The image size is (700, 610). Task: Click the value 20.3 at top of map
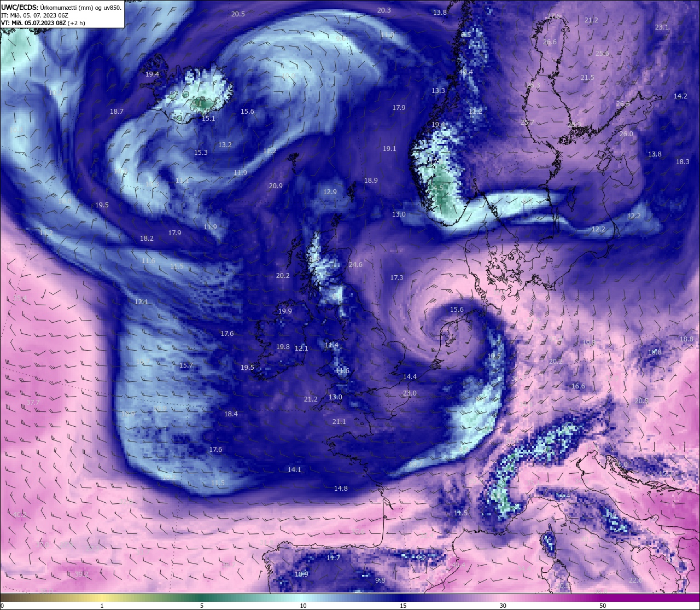pyautogui.click(x=384, y=10)
